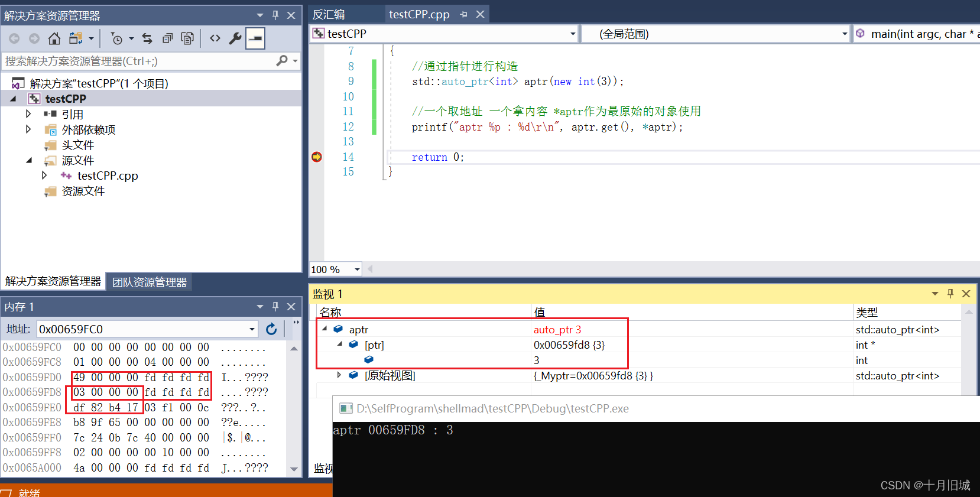Screen dimensions: 980x497
Task: Toggle the Preview Selected Items button
Action: [x=255, y=38]
